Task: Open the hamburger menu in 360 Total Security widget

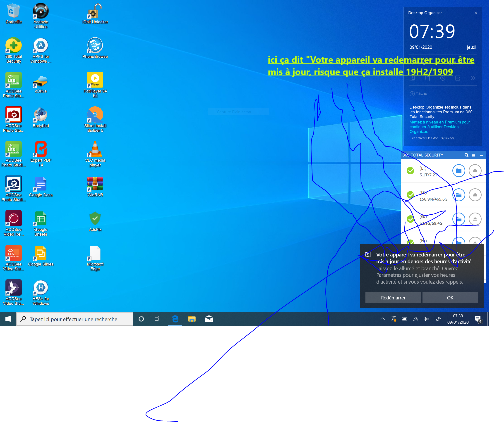Action: click(473, 155)
